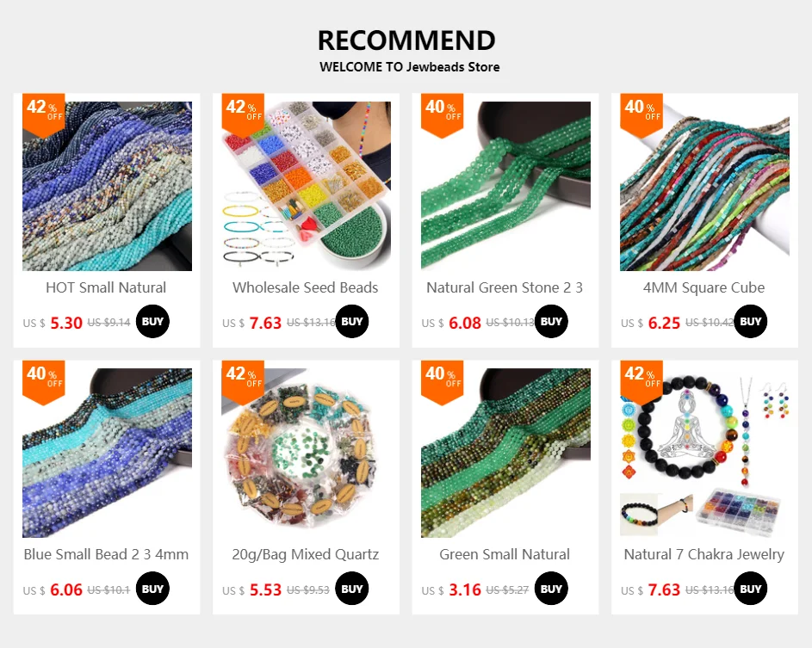The width and height of the screenshot is (812, 648).
Task: Open the Blue Small Bead 2 3 4mm link
Action: tap(106, 554)
